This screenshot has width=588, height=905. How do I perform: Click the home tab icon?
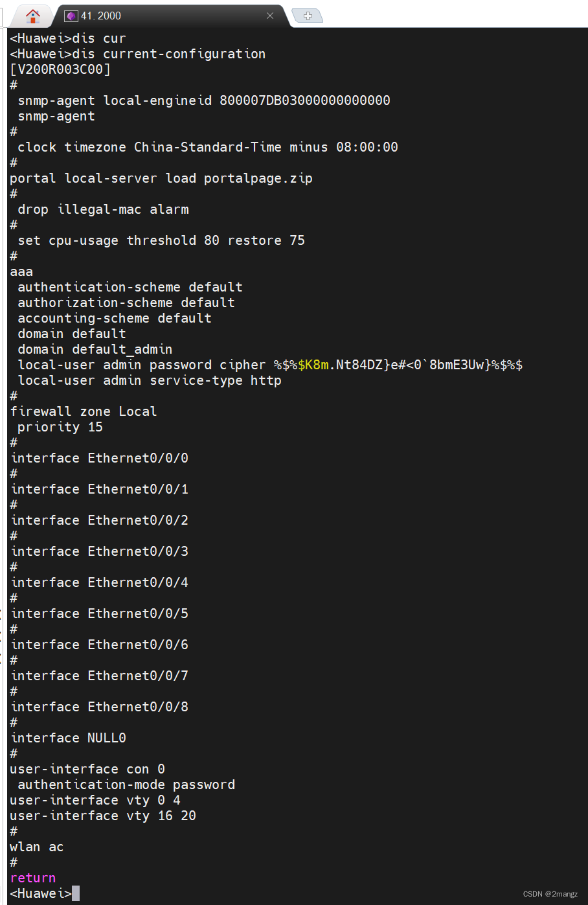tap(32, 15)
